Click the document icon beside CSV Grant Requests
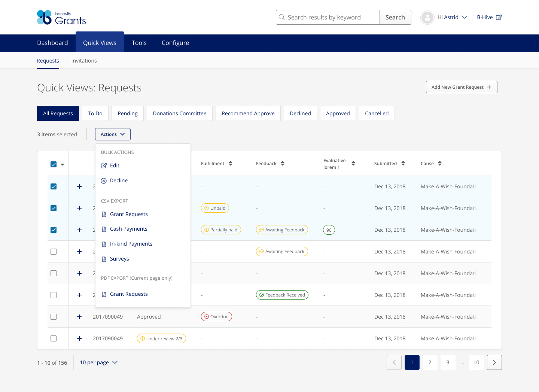The image size is (539, 392). 104,214
